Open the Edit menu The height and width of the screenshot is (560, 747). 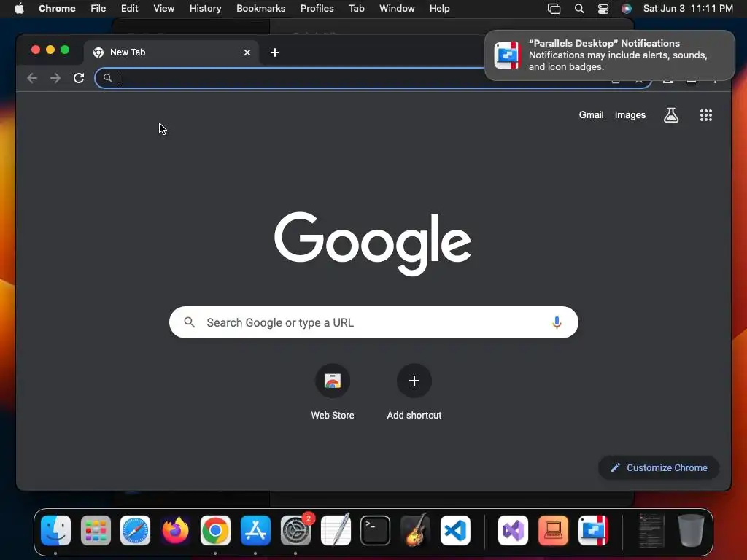[x=129, y=9]
